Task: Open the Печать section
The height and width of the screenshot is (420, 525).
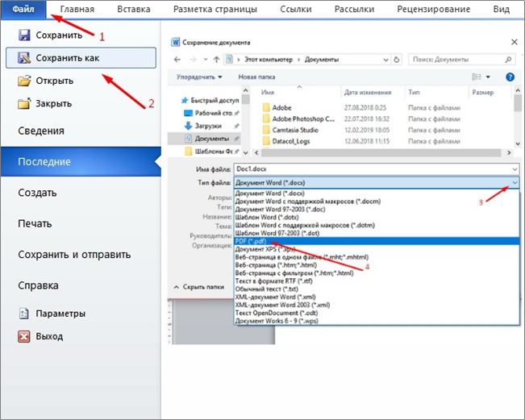Action: coord(35,223)
